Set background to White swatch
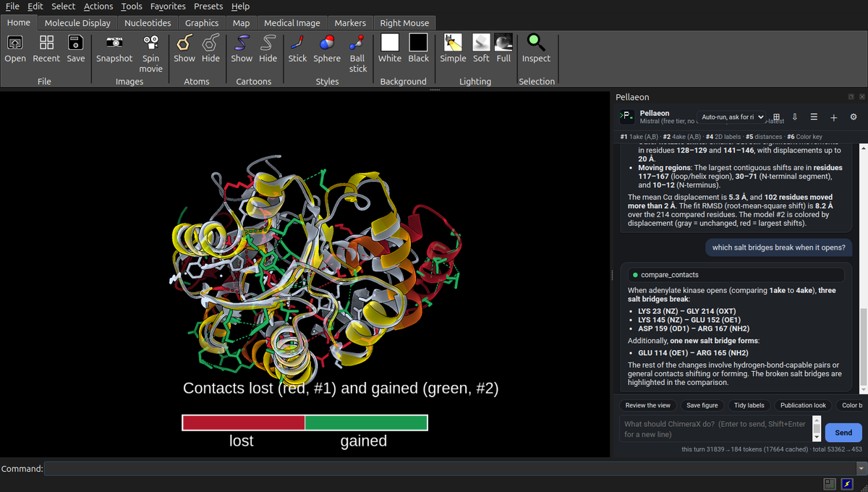This screenshot has height=492, width=868. click(390, 43)
